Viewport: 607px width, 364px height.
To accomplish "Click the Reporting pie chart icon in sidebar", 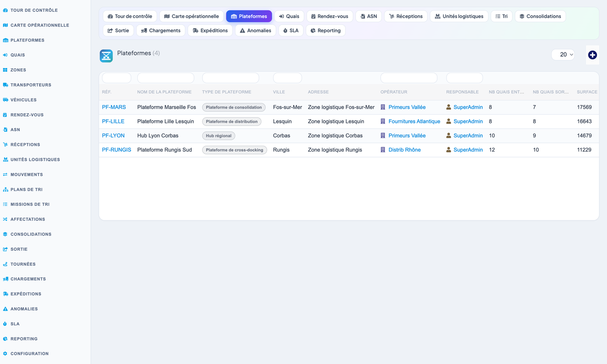I will coord(5,339).
